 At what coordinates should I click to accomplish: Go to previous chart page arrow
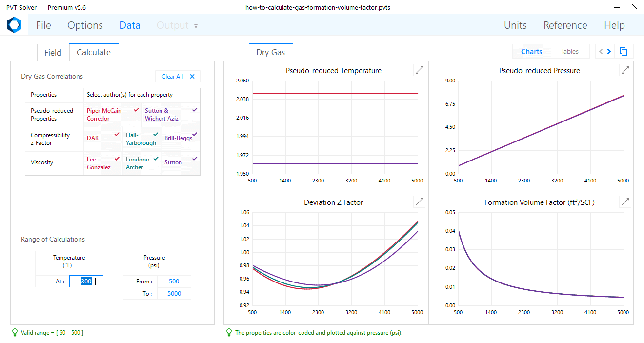(x=601, y=52)
